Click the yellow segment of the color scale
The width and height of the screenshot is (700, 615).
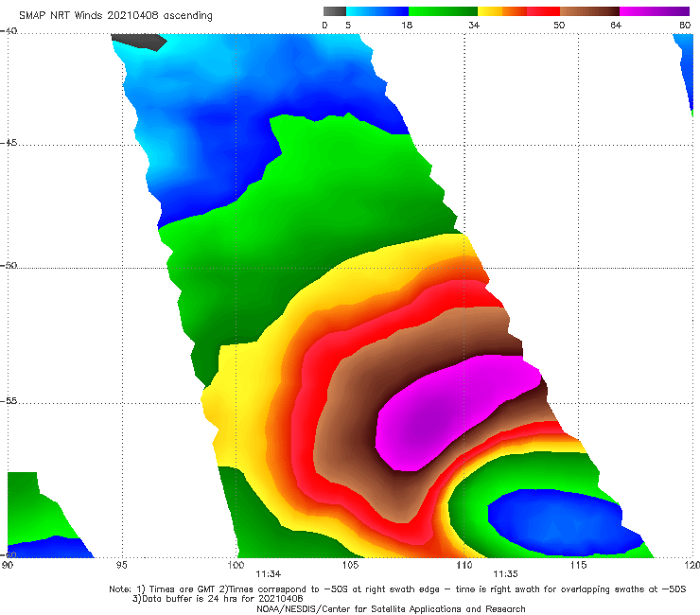tap(490, 11)
